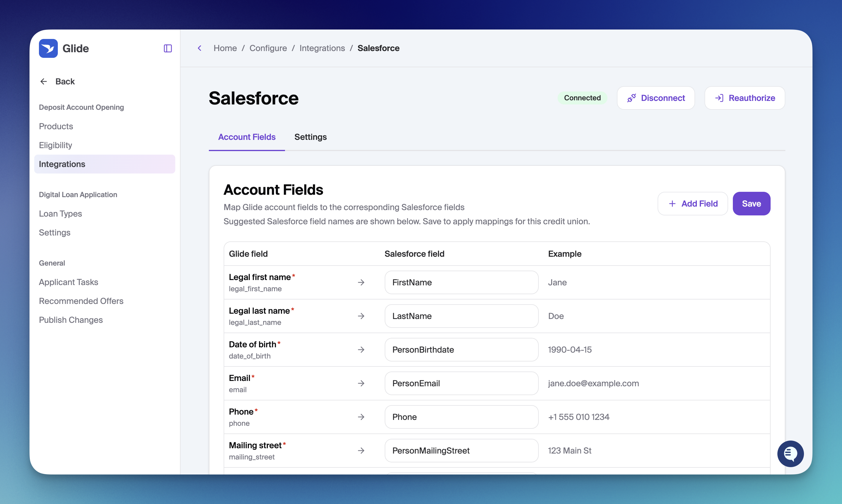Click arrow icon in Email row
This screenshot has height=504, width=842.
pyautogui.click(x=361, y=383)
